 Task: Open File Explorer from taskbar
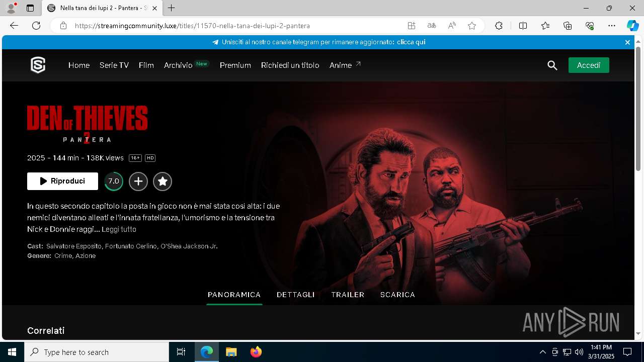(231, 352)
